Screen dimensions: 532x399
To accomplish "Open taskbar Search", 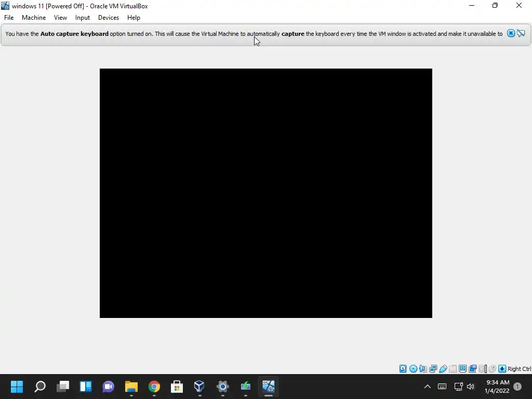I will point(40,387).
